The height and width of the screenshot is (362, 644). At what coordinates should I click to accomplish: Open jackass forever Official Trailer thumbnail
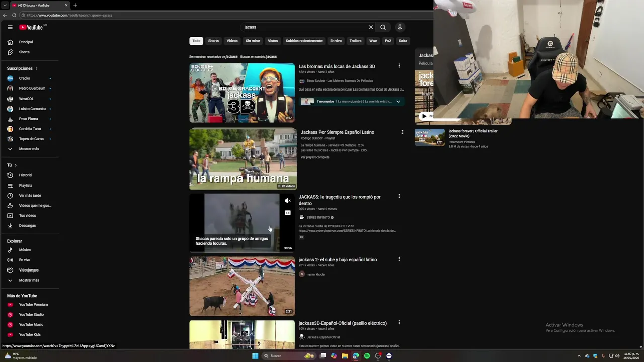430,137
